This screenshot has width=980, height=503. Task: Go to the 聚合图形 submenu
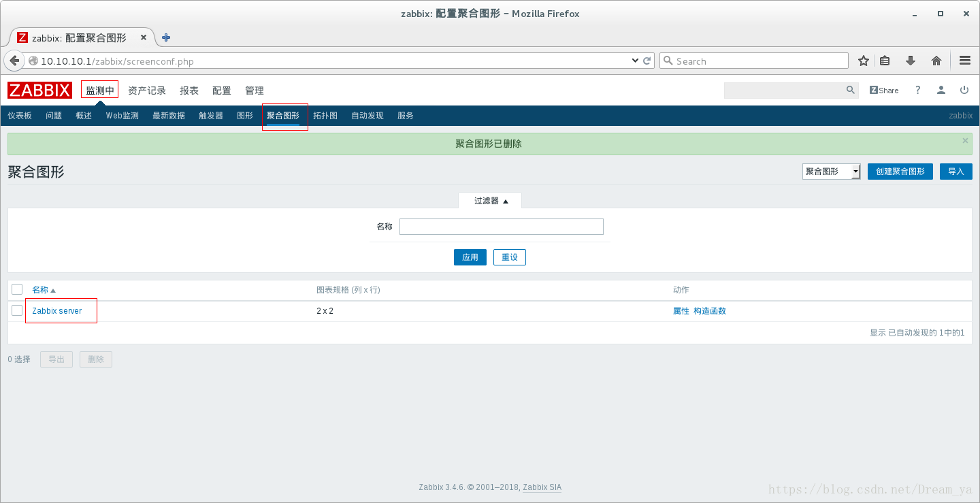click(283, 116)
